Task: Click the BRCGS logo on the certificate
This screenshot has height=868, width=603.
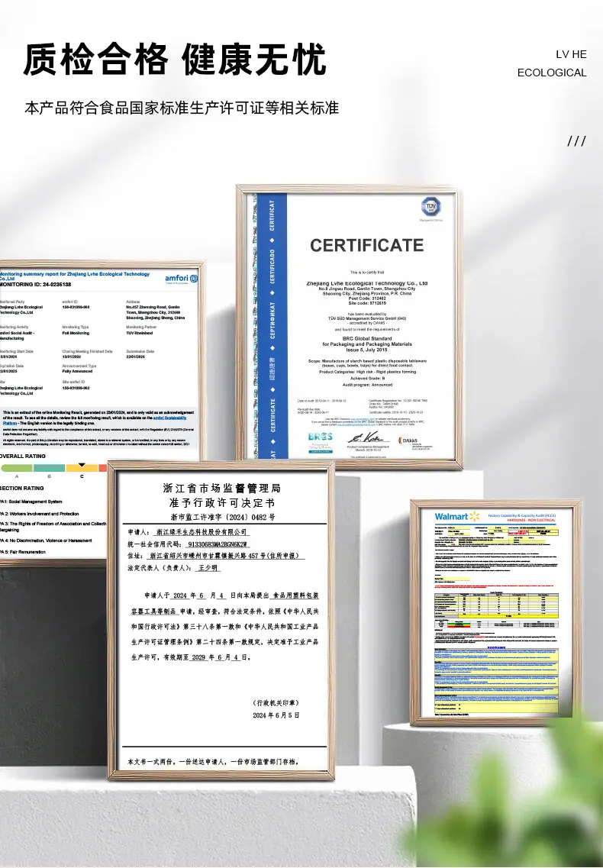Action: click(320, 442)
